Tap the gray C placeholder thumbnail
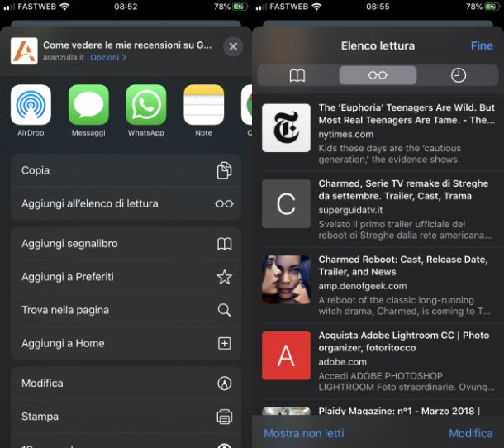504x448 pixels. click(x=286, y=203)
